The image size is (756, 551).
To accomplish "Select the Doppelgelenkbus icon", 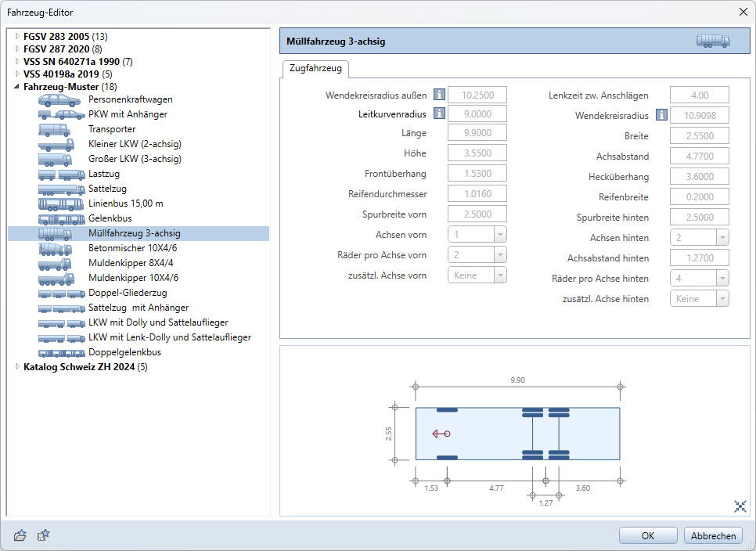I will tap(61, 353).
